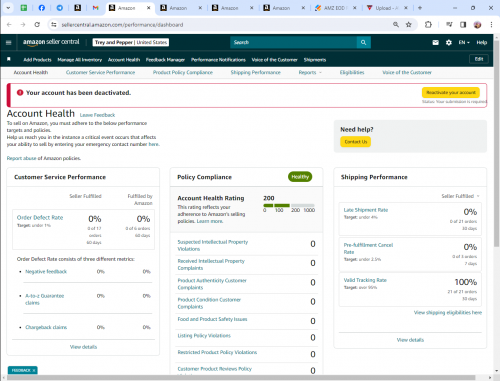Open the EN language dropdown
The height and width of the screenshot is (381, 500).
(464, 42)
